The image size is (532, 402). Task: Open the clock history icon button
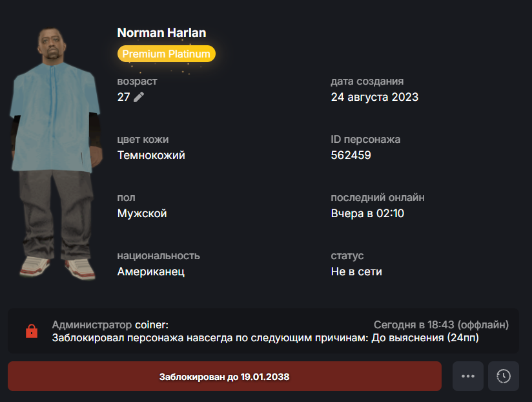[x=504, y=376]
